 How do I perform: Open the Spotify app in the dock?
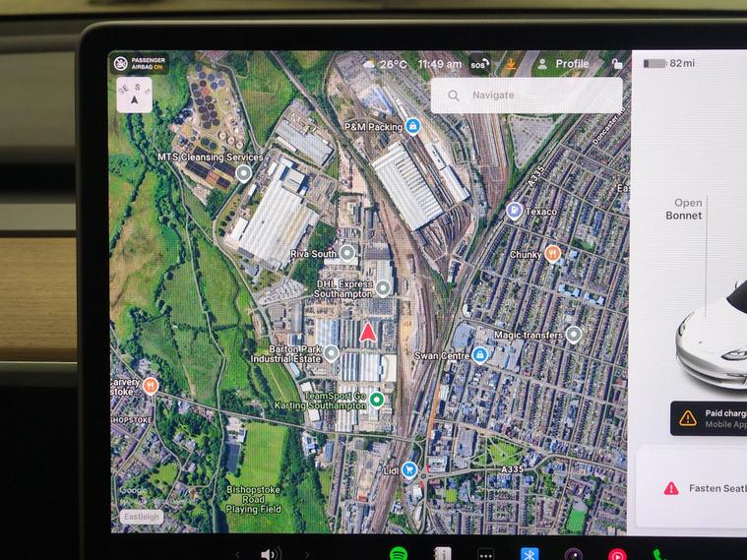[x=399, y=554]
